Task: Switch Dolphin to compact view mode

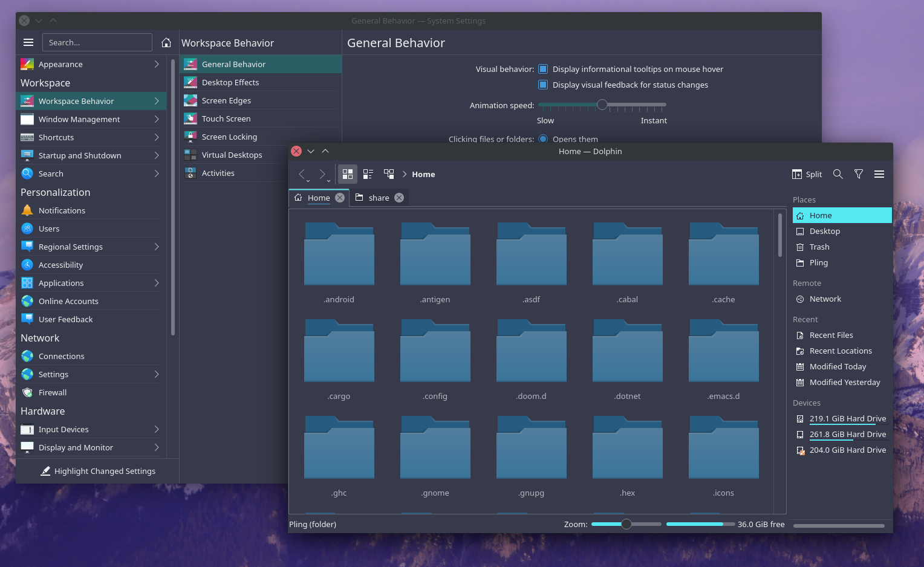Action: coord(368,174)
